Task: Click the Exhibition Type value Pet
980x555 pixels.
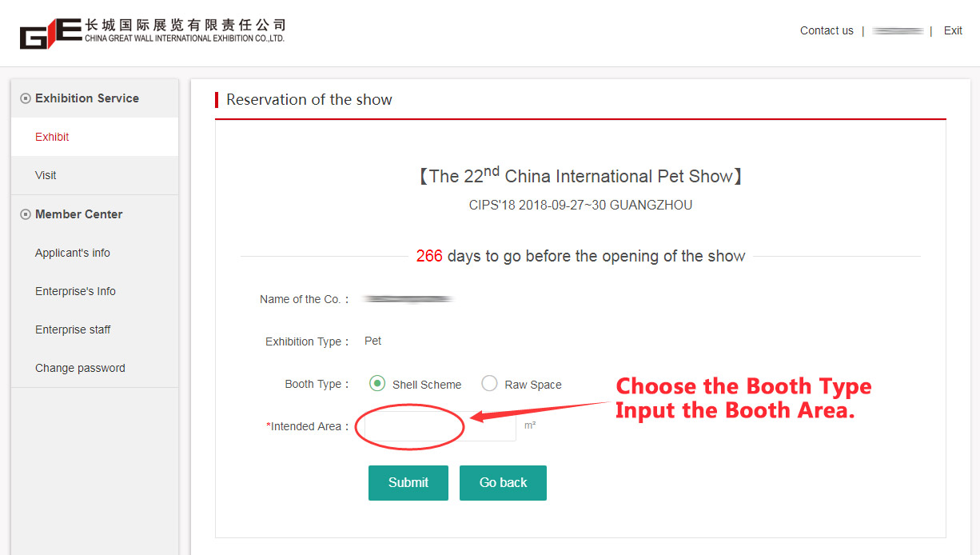Action: click(372, 341)
